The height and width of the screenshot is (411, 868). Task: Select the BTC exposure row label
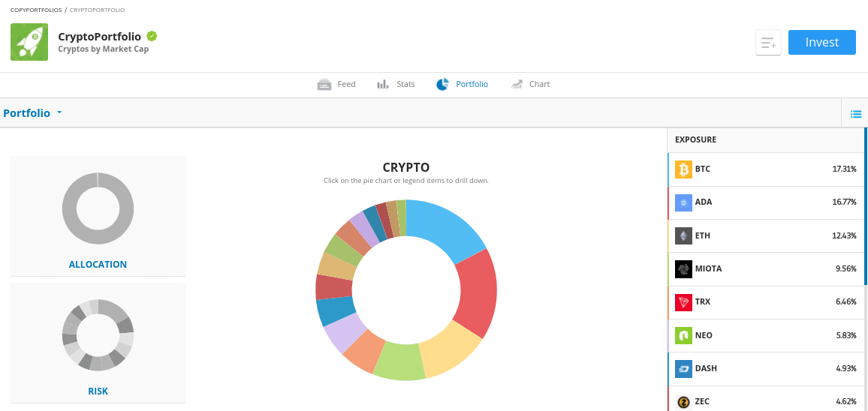(x=703, y=169)
